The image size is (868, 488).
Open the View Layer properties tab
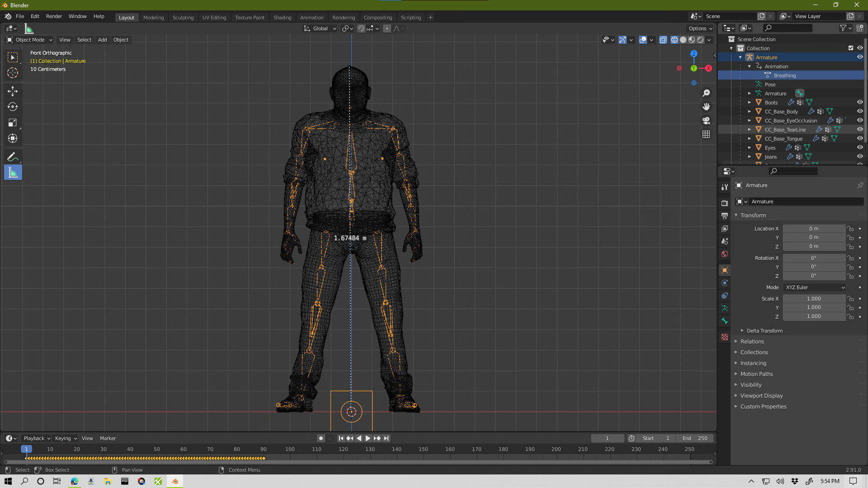click(x=725, y=229)
